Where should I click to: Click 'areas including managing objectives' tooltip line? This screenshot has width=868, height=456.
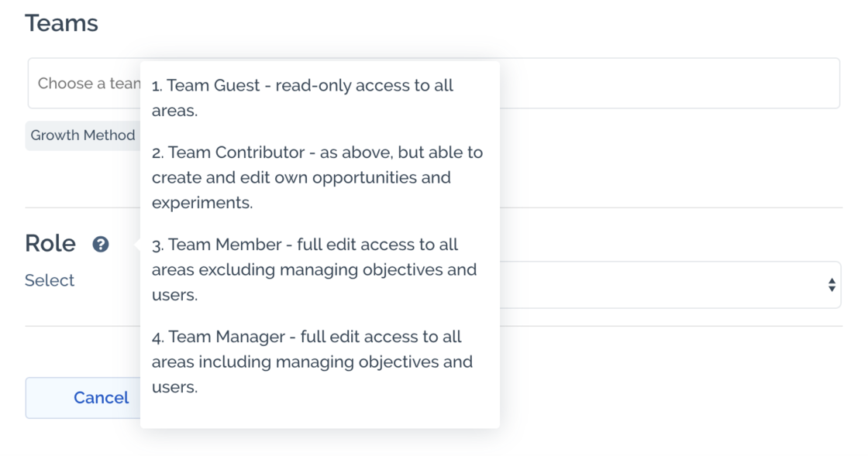tap(312, 362)
